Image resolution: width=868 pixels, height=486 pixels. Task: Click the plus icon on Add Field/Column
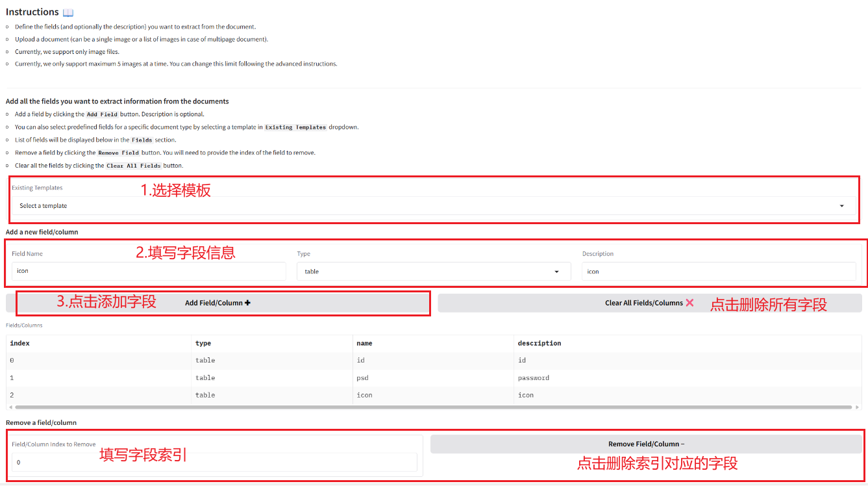pyautogui.click(x=247, y=303)
